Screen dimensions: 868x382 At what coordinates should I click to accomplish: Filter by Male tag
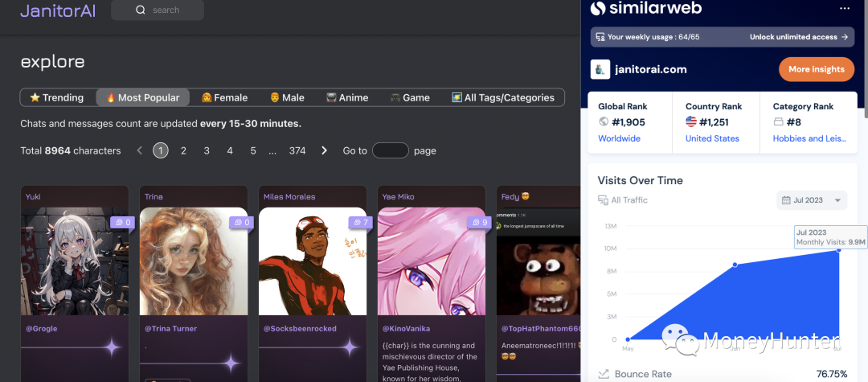point(287,97)
